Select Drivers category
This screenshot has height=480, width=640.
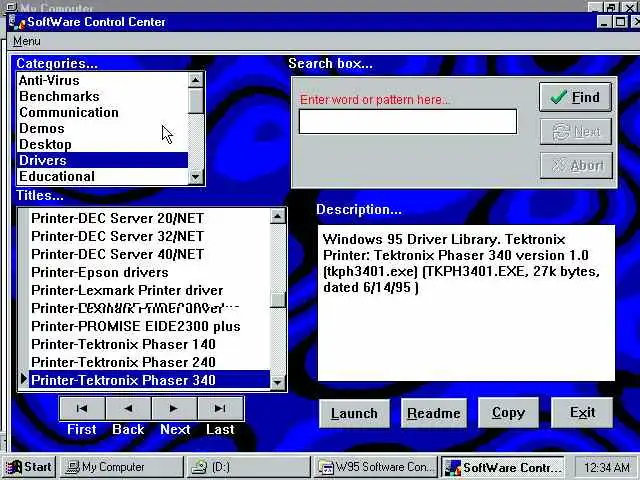click(102, 160)
